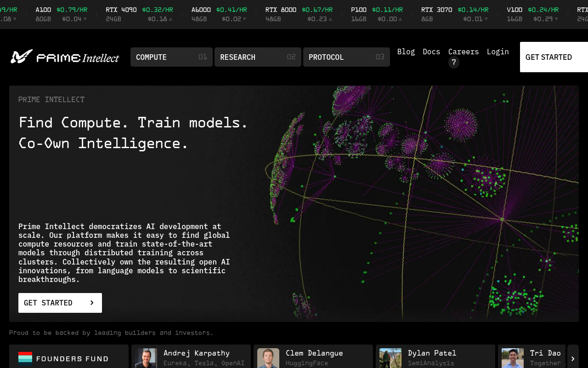Click the Prime Intellect butterfly logo
The width and height of the screenshot is (588, 368).
22,57
